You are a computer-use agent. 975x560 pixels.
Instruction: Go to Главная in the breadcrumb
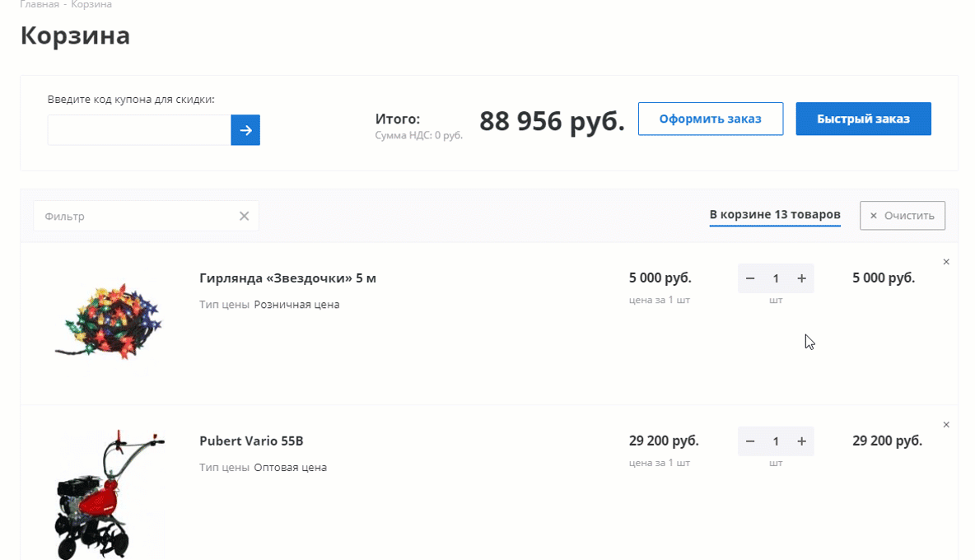click(39, 5)
